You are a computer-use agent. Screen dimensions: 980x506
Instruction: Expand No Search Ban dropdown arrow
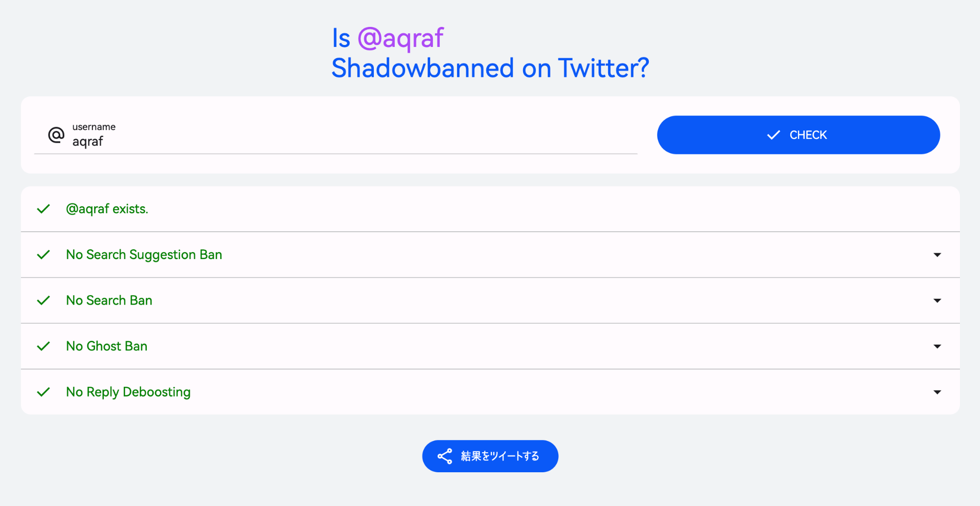(x=937, y=301)
